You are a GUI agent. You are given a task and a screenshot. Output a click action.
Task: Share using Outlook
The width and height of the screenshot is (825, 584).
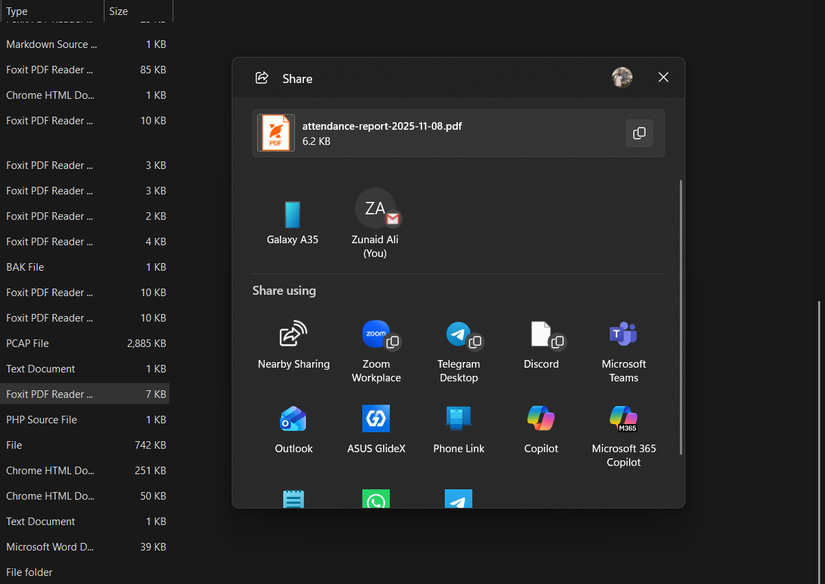pyautogui.click(x=294, y=429)
